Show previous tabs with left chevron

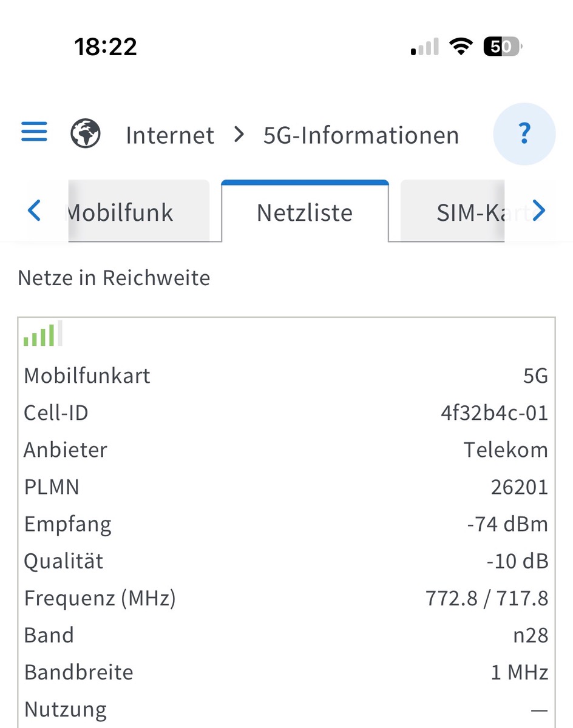click(x=34, y=211)
